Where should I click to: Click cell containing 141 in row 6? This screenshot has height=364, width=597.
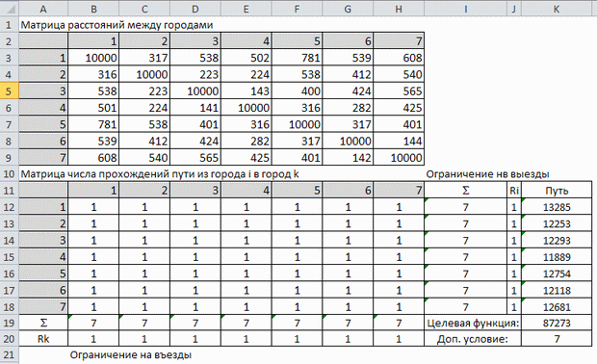point(195,108)
